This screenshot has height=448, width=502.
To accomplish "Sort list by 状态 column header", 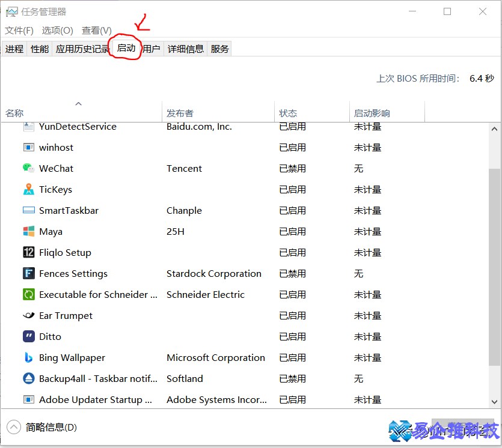I will point(289,114).
